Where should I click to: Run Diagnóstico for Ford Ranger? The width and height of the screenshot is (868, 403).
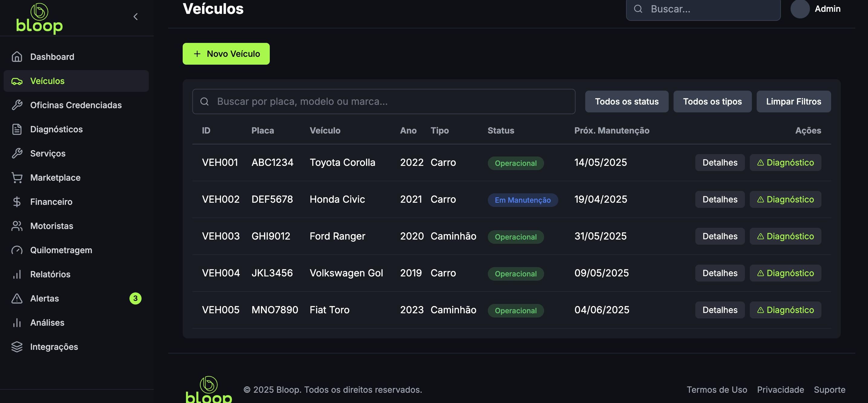point(785,236)
